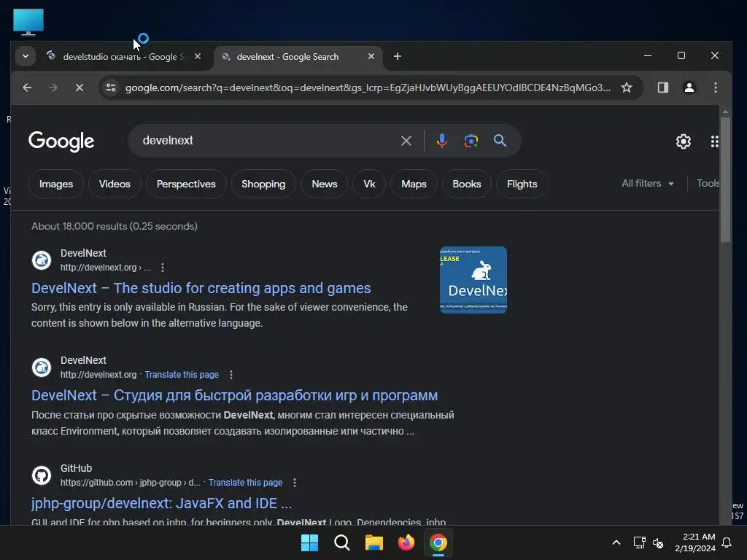Translate the GitHub result page
This screenshot has height=560, width=747.
click(245, 483)
